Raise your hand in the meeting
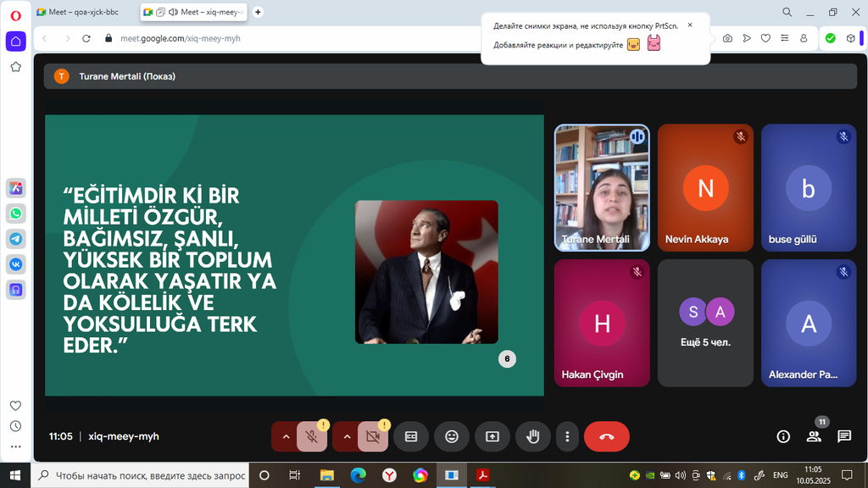 (533, 436)
